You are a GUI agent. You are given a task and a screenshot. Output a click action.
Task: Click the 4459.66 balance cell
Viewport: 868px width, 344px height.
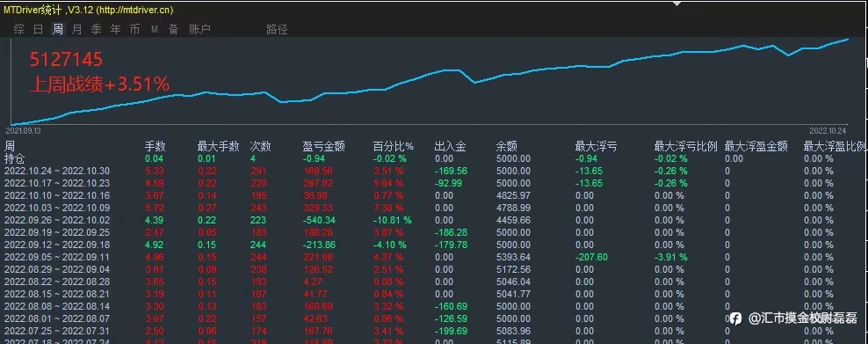(x=513, y=220)
